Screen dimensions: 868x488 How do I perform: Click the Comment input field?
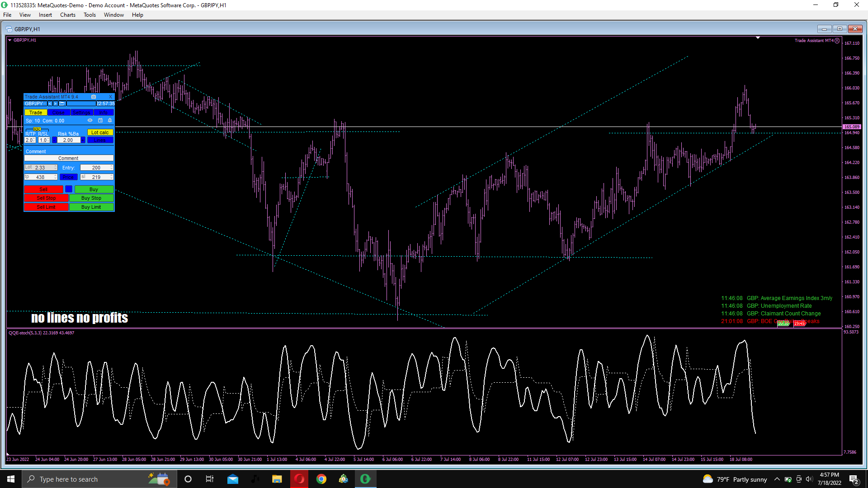click(68, 158)
